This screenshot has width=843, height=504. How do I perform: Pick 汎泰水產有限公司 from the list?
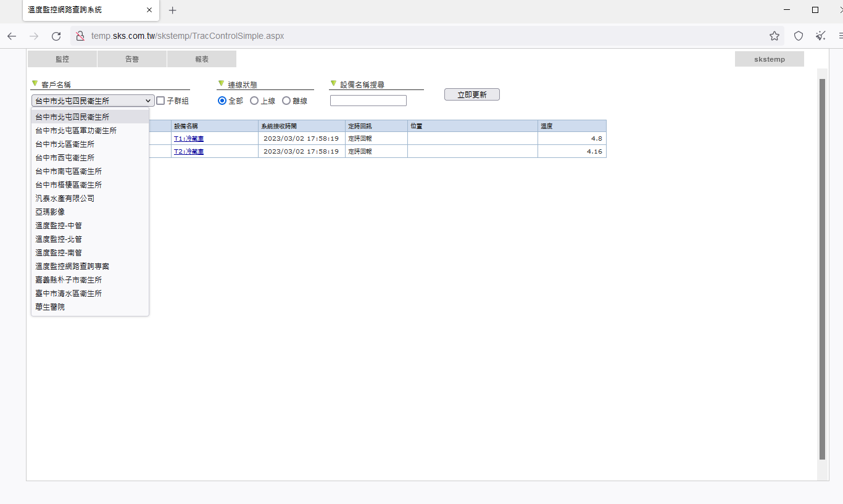coord(90,199)
